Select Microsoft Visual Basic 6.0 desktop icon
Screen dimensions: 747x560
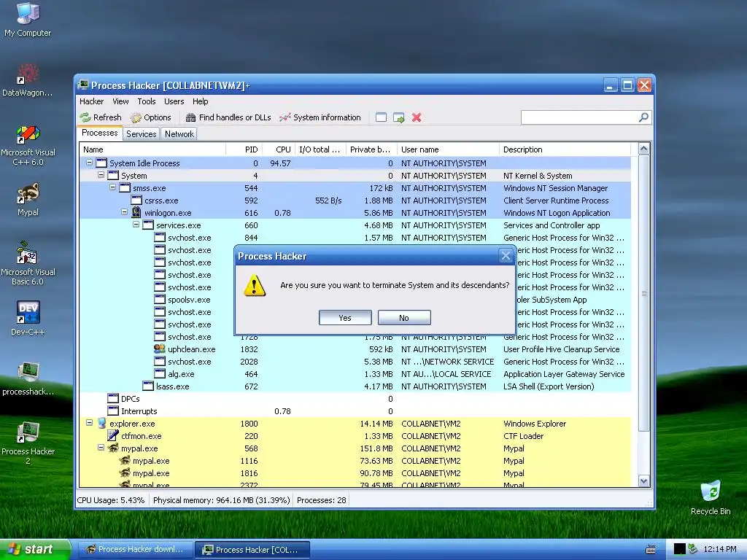28,264
